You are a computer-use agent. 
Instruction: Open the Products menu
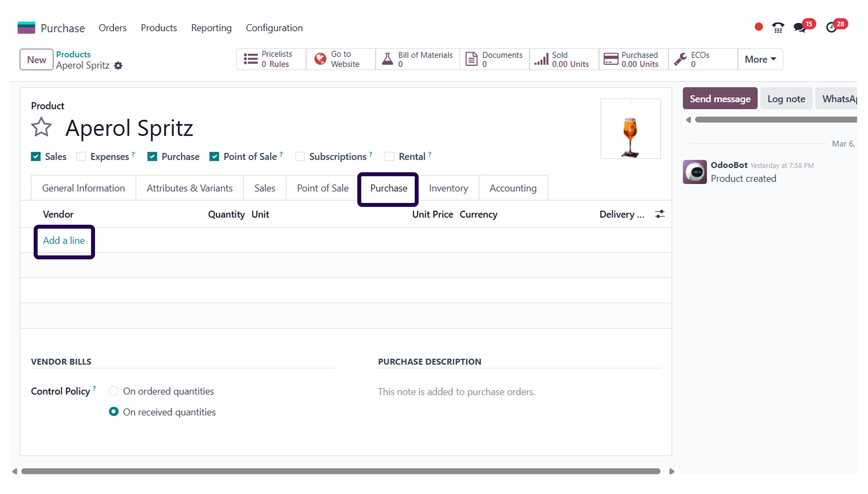click(159, 28)
